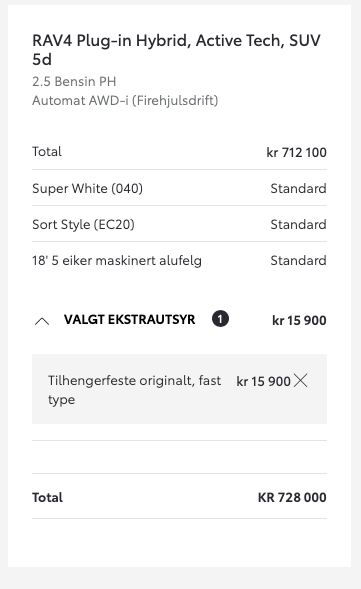The height and width of the screenshot is (589, 361).
Task: Click the Automat AWD-i (Firehjulsdrift) text
Action: [x=125, y=101]
